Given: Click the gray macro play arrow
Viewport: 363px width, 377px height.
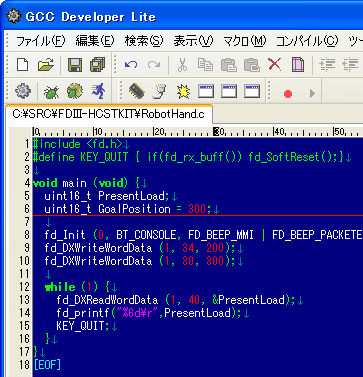Looking at the screenshot, I should pyautogui.click(x=312, y=94).
